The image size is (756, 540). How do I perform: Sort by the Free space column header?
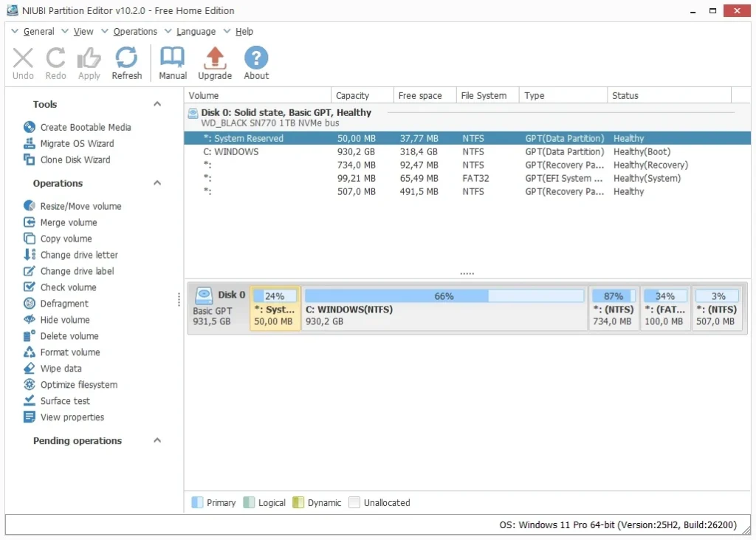tap(420, 95)
